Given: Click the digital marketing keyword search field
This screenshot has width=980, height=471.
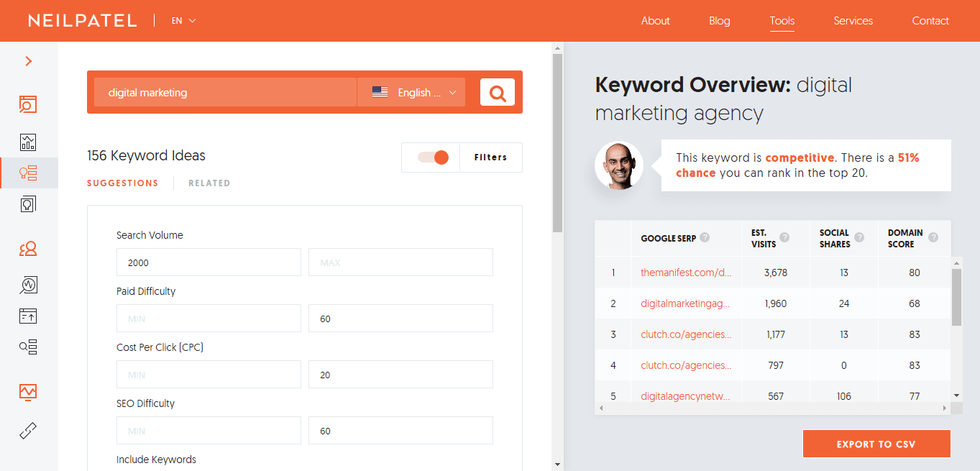Looking at the screenshot, I should click(x=225, y=92).
